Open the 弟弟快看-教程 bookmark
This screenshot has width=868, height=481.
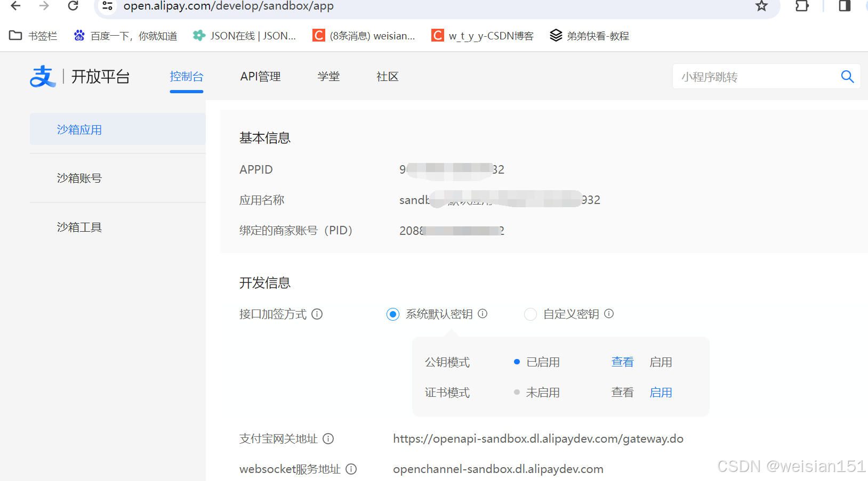pyautogui.click(x=589, y=35)
